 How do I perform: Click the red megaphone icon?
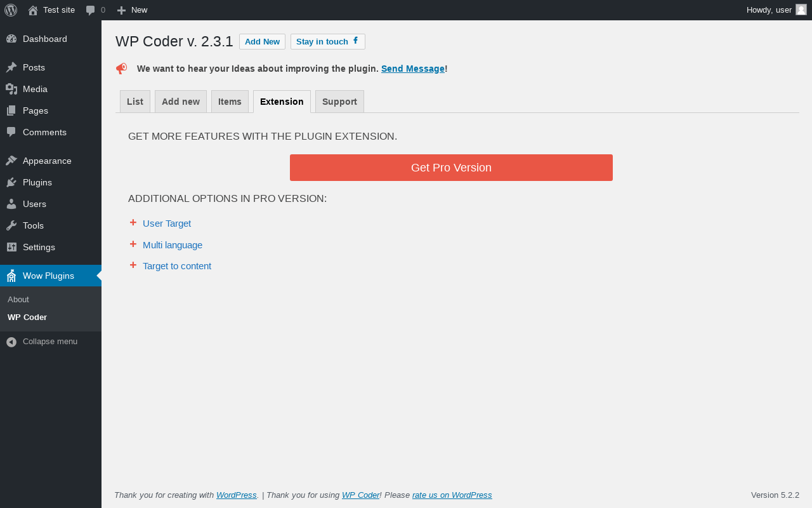point(121,69)
